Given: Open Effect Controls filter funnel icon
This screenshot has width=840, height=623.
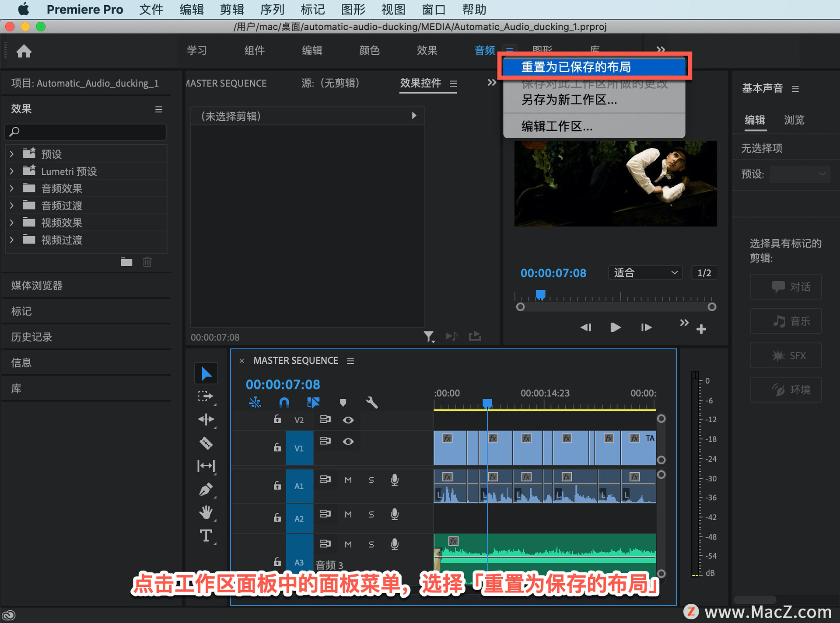Looking at the screenshot, I should (429, 336).
